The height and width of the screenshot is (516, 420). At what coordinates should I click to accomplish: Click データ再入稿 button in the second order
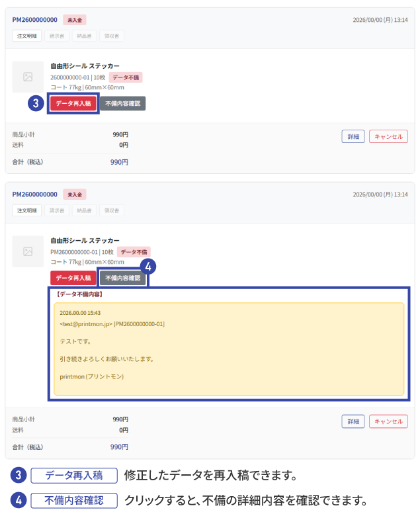[x=73, y=278]
